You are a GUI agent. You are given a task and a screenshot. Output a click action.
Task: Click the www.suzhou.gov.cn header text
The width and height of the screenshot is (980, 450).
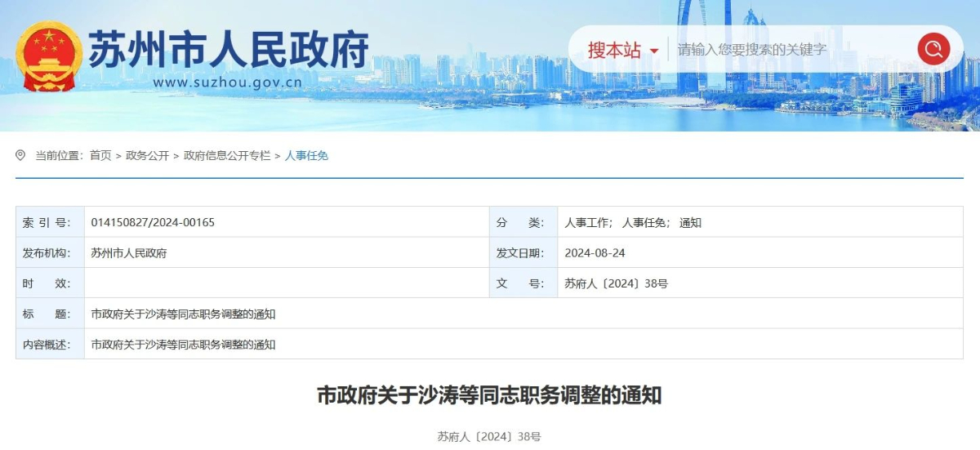228,82
